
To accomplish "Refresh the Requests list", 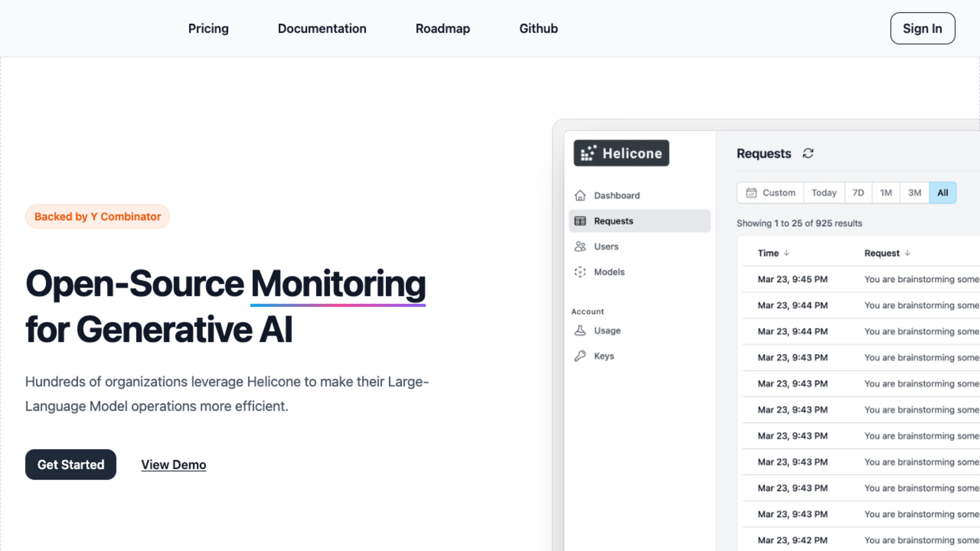I will tap(808, 153).
